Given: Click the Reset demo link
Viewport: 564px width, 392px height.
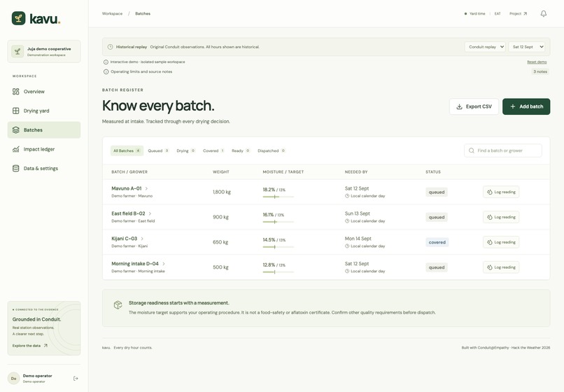Looking at the screenshot, I should [537, 62].
